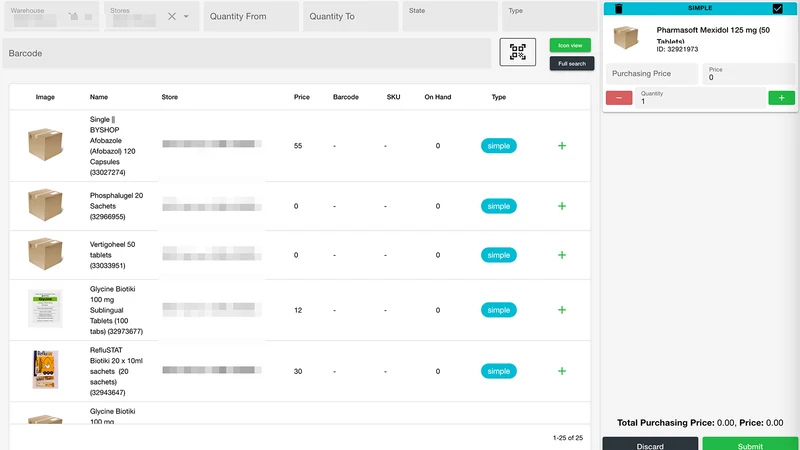This screenshot has height=450, width=800.
Task: Click price 30 in RefluSTAT row
Action: pos(298,371)
